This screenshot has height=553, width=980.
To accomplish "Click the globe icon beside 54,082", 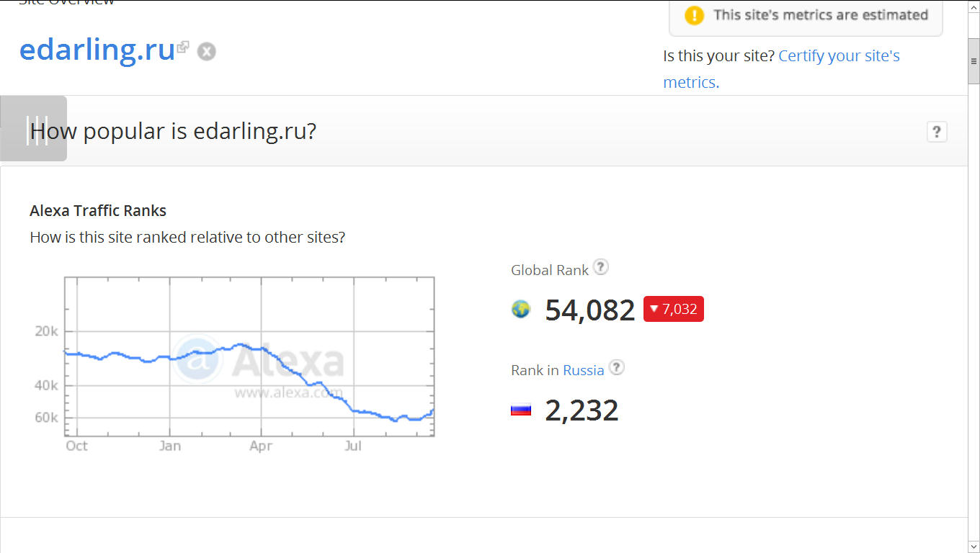I will pos(521,309).
